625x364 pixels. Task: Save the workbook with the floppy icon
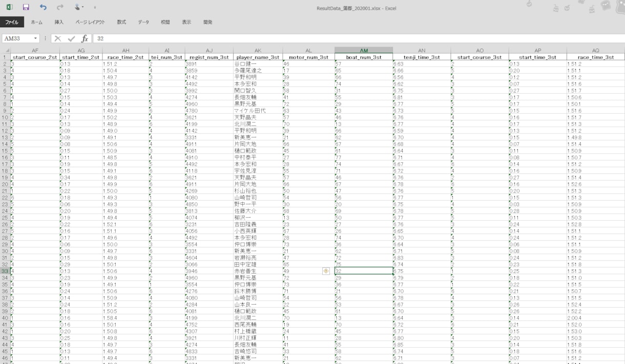click(26, 8)
